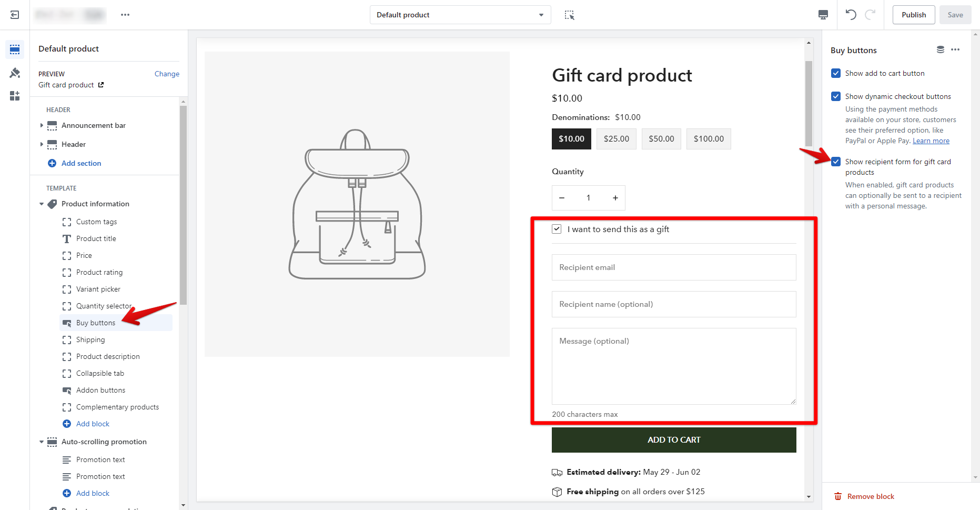Click the Buy buttons dynamic source icon
This screenshot has width=980, height=510.
tap(941, 49)
